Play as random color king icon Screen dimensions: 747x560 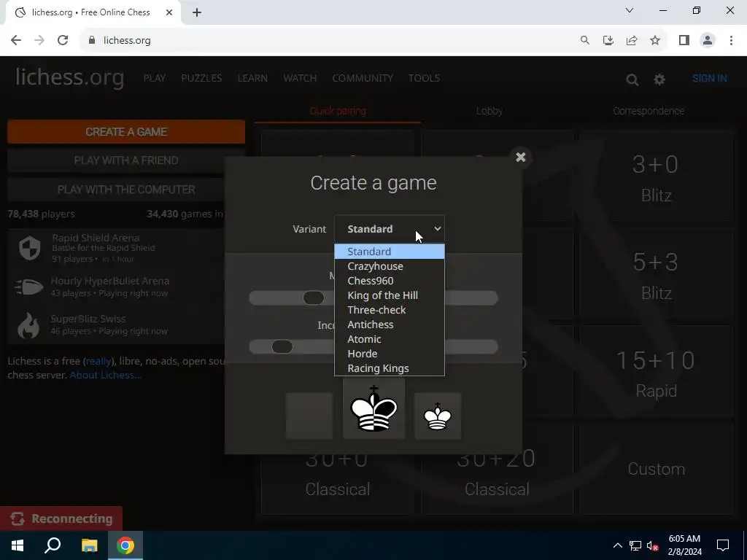point(373,408)
